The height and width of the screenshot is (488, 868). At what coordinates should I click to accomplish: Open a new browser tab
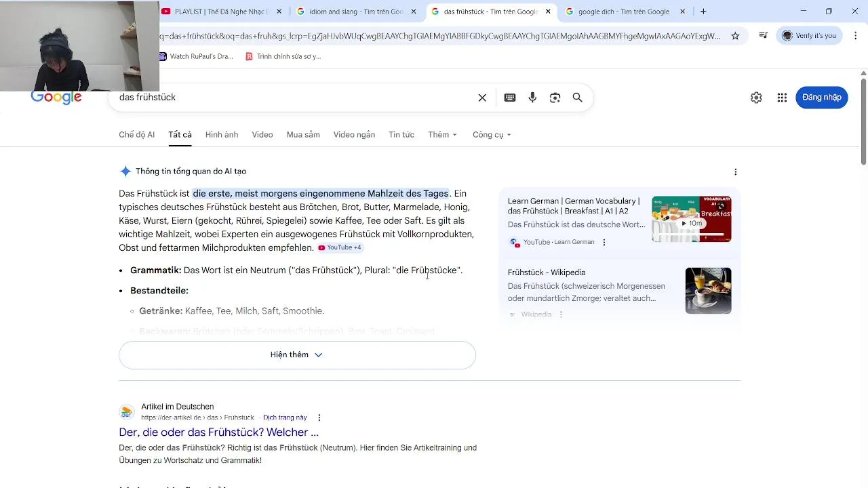703,12
